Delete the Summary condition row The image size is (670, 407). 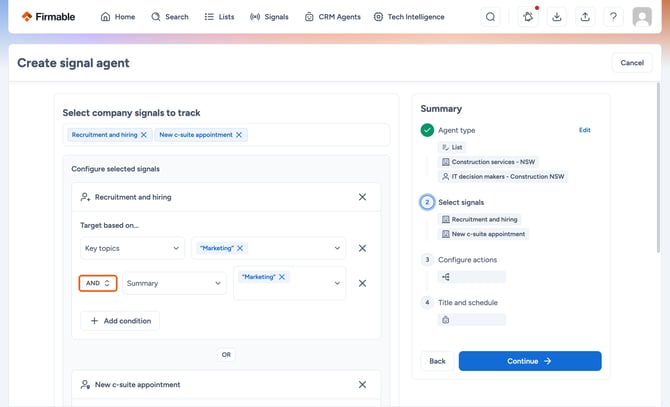pos(362,283)
